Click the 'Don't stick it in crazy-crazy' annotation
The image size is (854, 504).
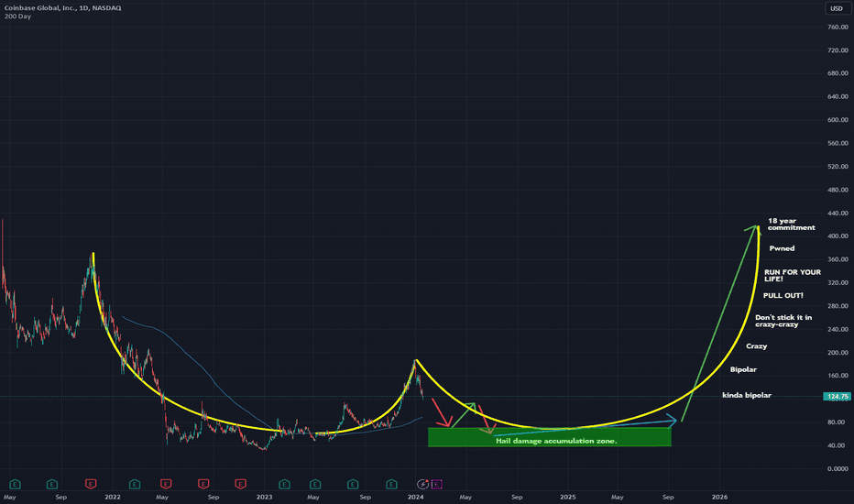783,321
